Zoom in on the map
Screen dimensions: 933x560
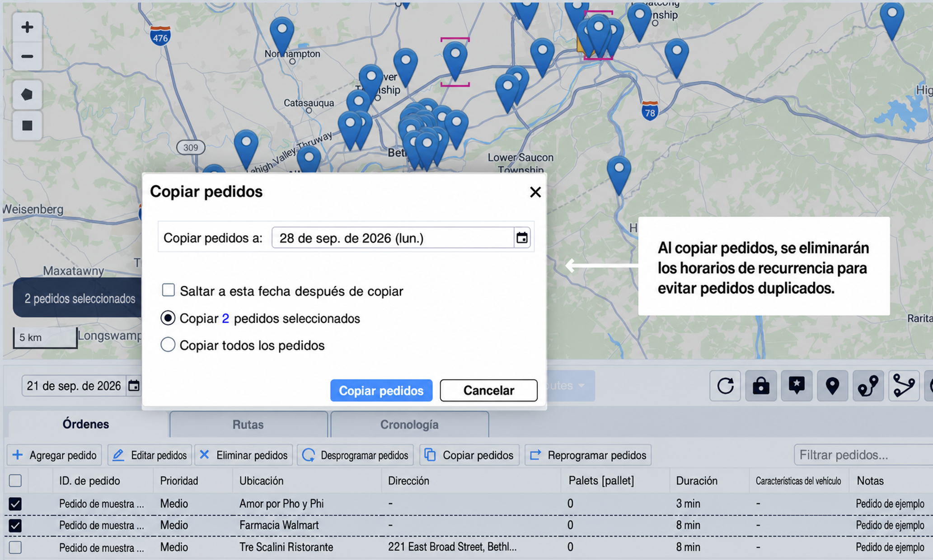27,27
